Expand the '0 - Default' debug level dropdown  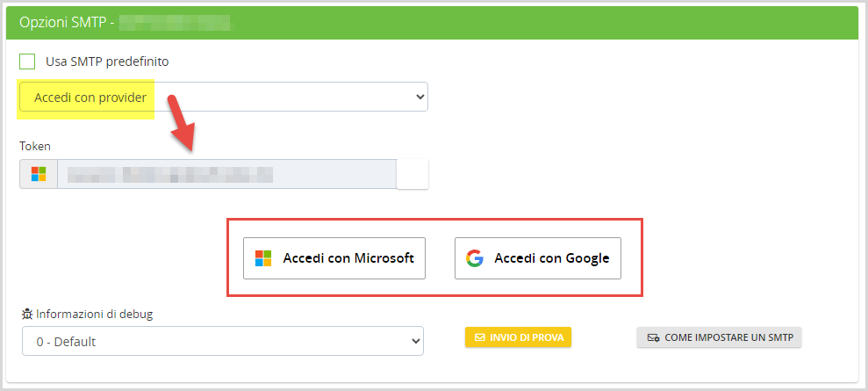(223, 341)
